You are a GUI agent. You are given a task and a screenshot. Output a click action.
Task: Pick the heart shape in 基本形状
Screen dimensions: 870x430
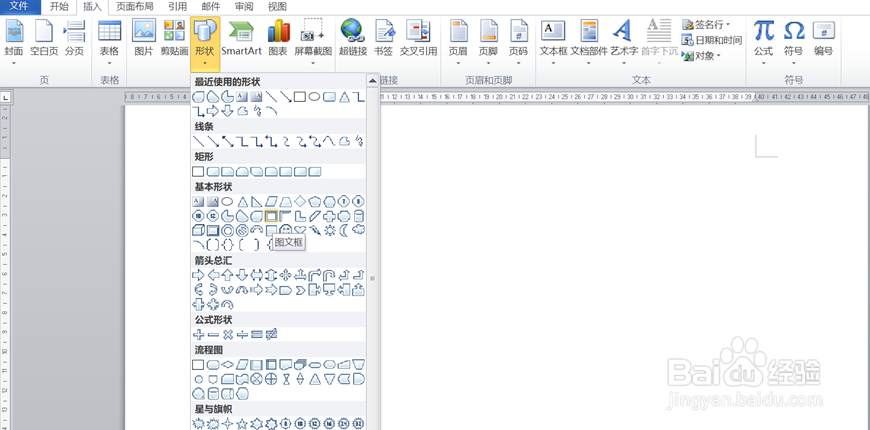300,230
